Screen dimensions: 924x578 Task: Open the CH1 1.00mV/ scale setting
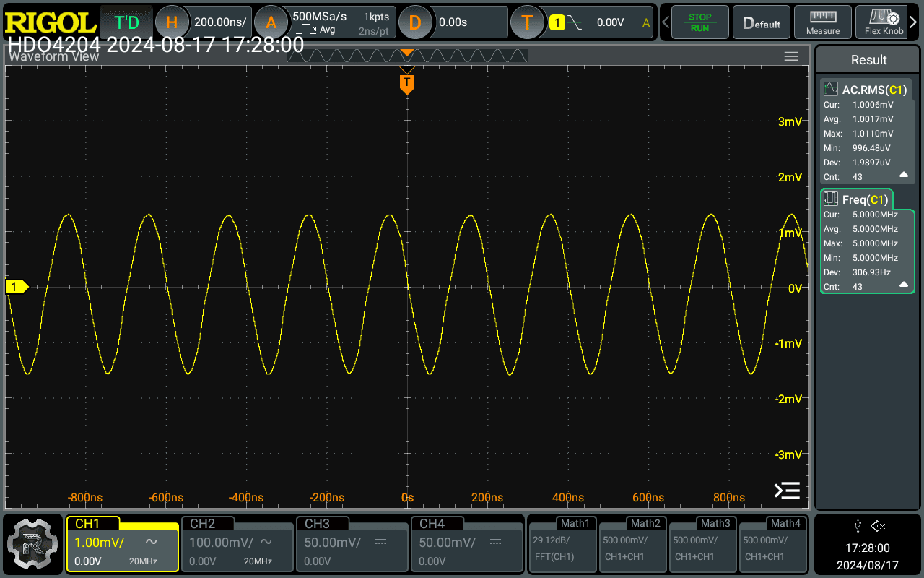(100, 542)
